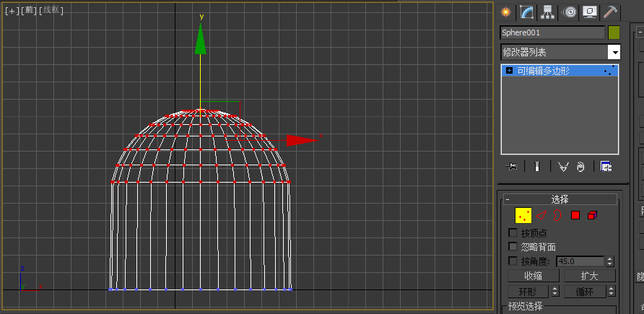Collapse the 选择 rollout header
This screenshot has height=314, width=644.
[560, 199]
